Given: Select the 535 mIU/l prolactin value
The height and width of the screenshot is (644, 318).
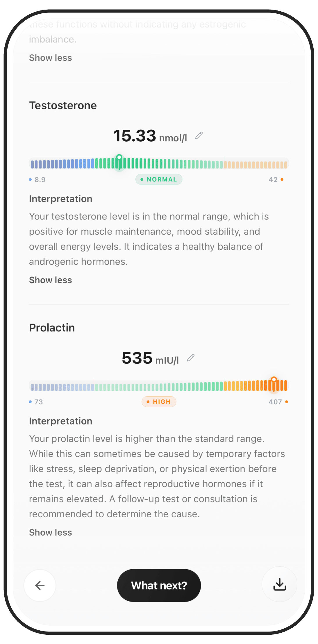Looking at the screenshot, I should [150, 358].
